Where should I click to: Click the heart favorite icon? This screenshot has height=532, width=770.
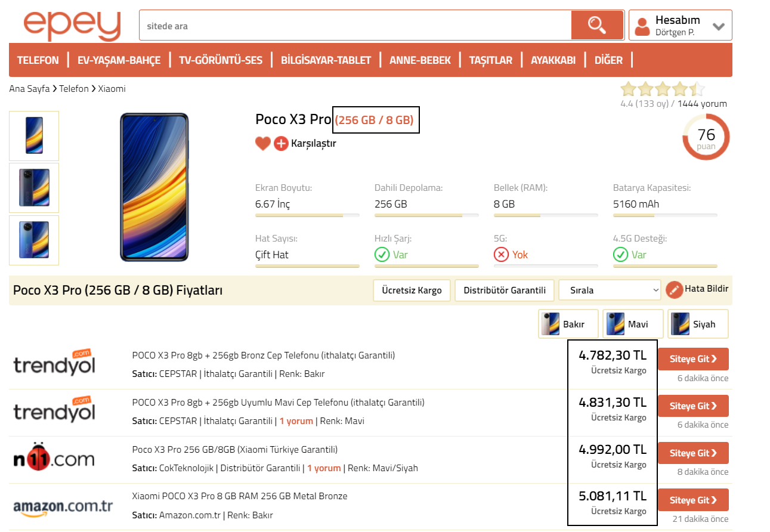coord(263,143)
